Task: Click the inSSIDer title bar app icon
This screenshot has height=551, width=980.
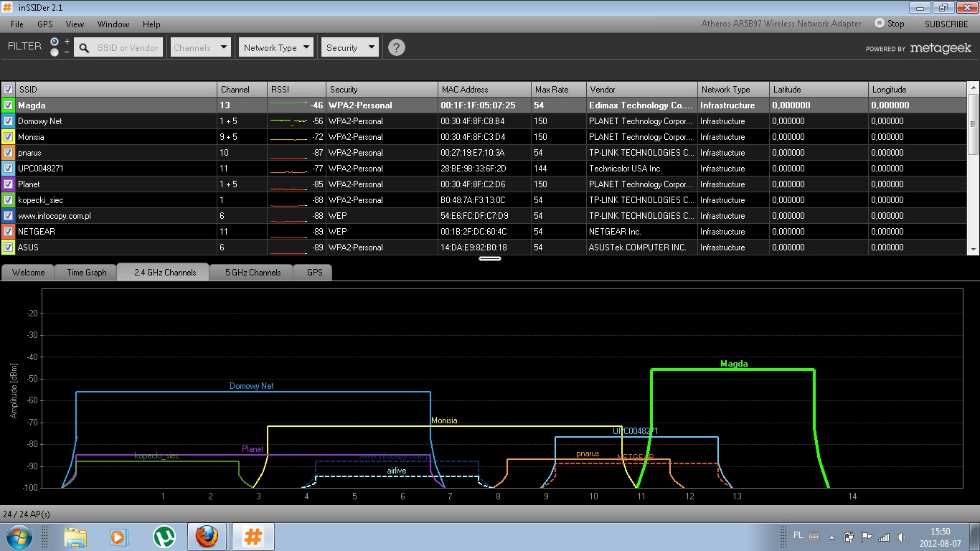Action: click(8, 8)
